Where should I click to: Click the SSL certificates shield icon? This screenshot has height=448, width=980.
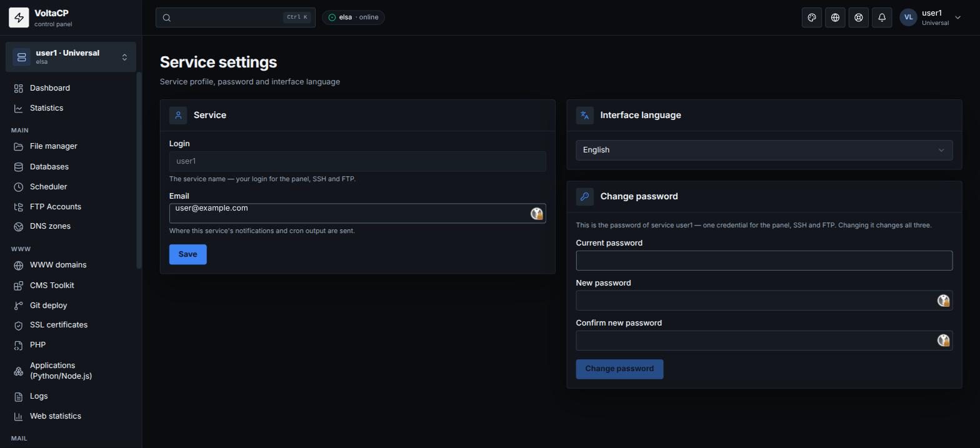pyautogui.click(x=19, y=325)
